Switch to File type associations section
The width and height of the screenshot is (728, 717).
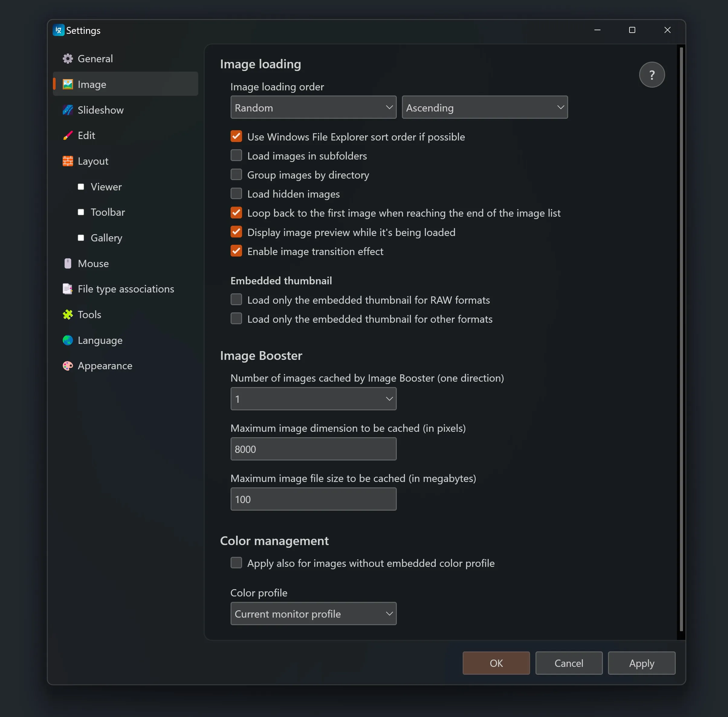coord(125,289)
